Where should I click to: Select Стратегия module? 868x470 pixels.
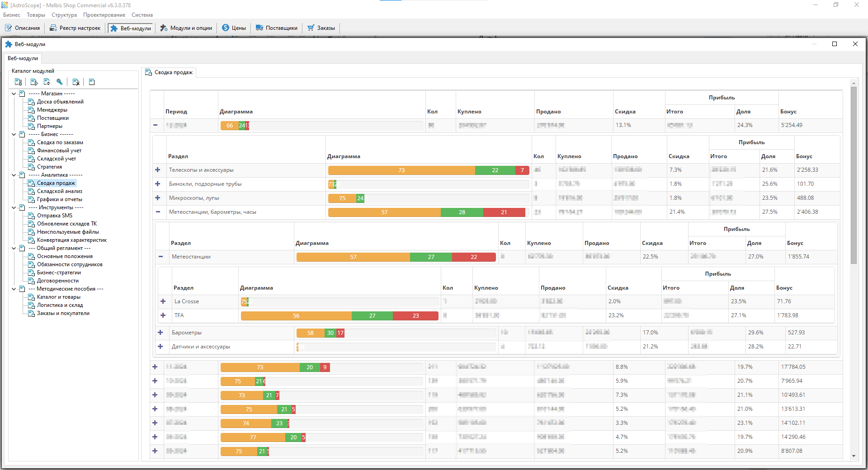coord(49,167)
